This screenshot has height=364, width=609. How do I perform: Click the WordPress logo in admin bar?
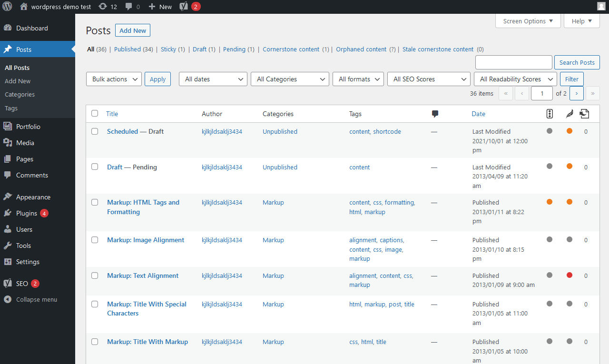7,7
